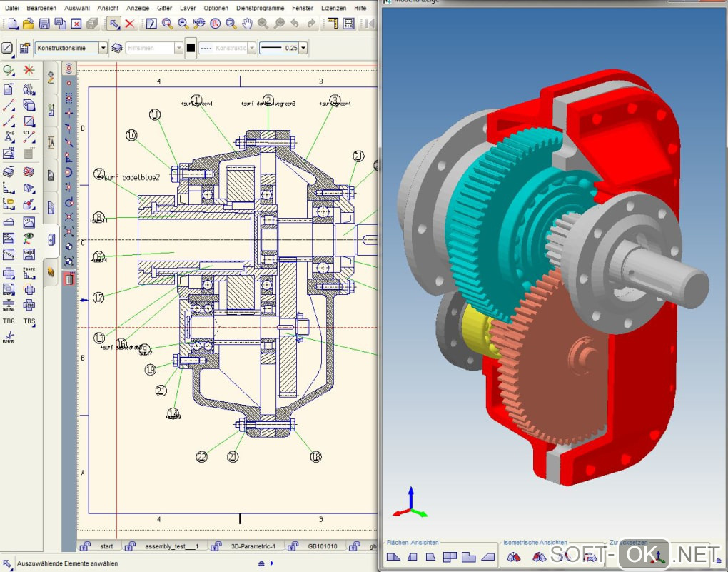
Task: Switch to the assembly_test__1 tab
Action: pyautogui.click(x=171, y=546)
